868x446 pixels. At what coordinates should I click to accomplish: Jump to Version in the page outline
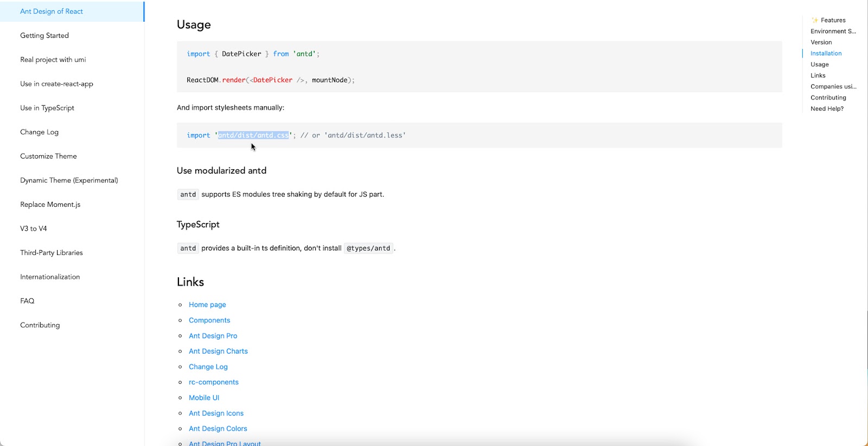[x=821, y=42]
